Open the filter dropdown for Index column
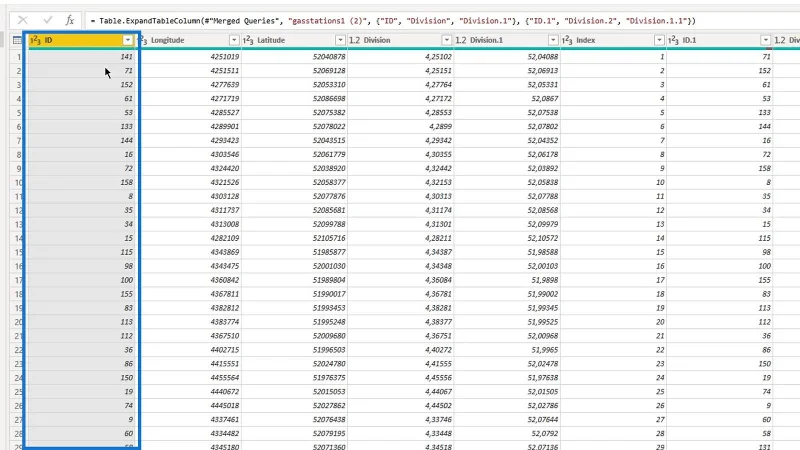The image size is (800, 450). click(x=659, y=40)
